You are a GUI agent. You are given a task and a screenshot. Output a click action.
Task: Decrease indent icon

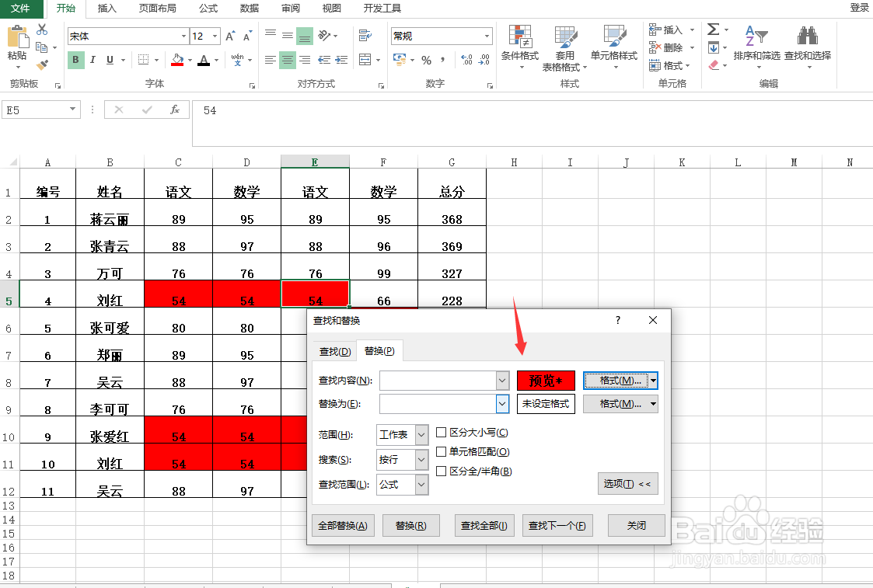tap(324, 60)
